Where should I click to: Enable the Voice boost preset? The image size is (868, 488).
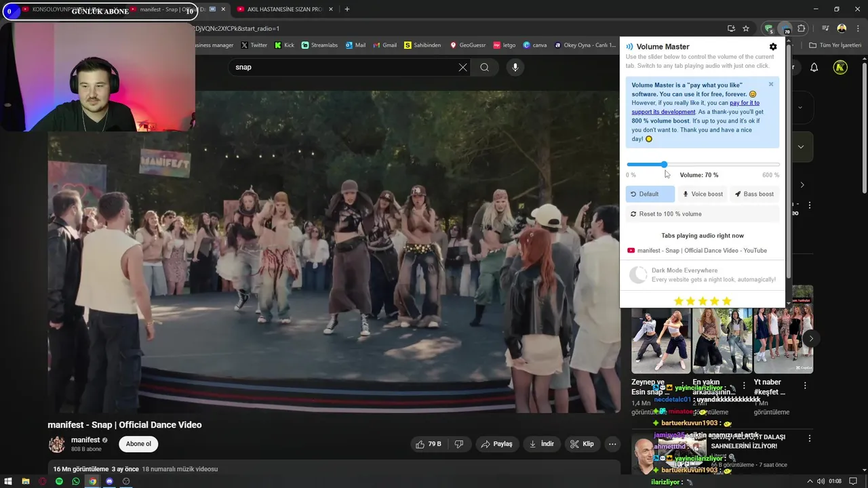click(x=703, y=194)
